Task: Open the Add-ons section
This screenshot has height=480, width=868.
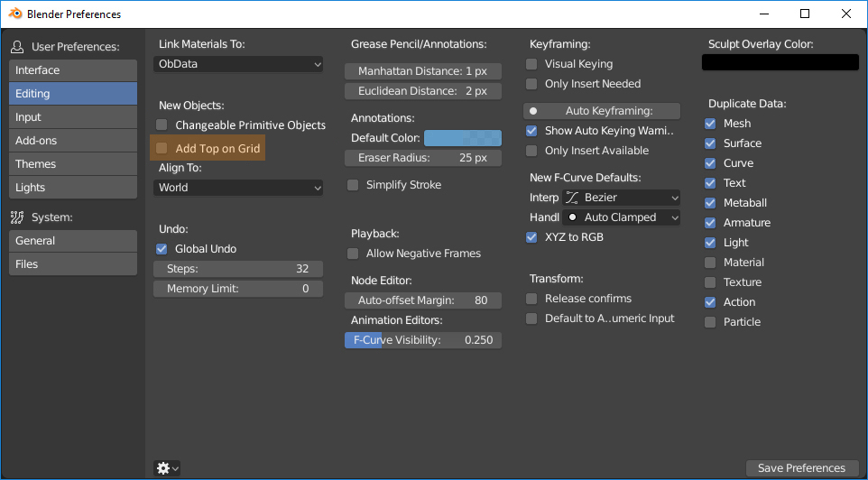Action: [73, 141]
